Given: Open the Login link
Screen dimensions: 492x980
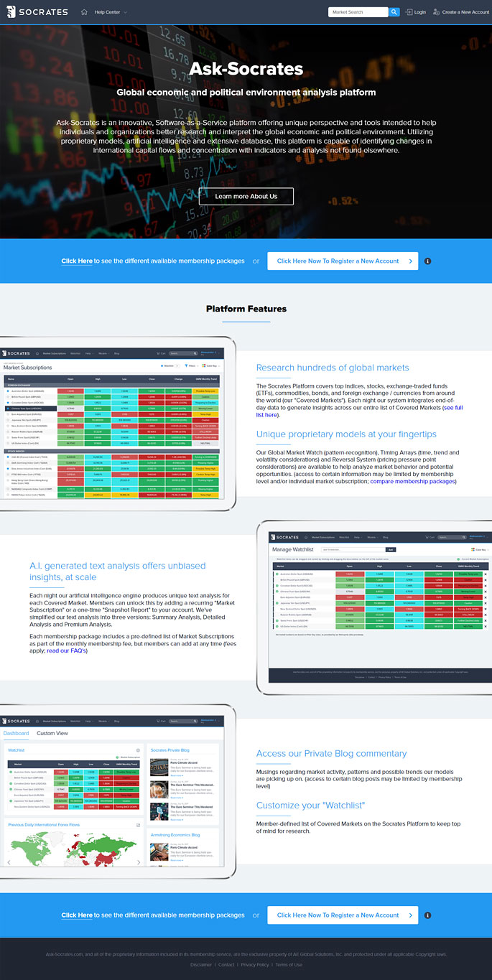Looking at the screenshot, I should click(419, 12).
